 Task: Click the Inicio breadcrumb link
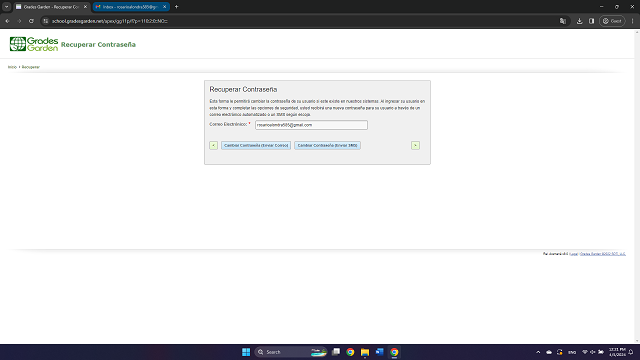(x=12, y=67)
